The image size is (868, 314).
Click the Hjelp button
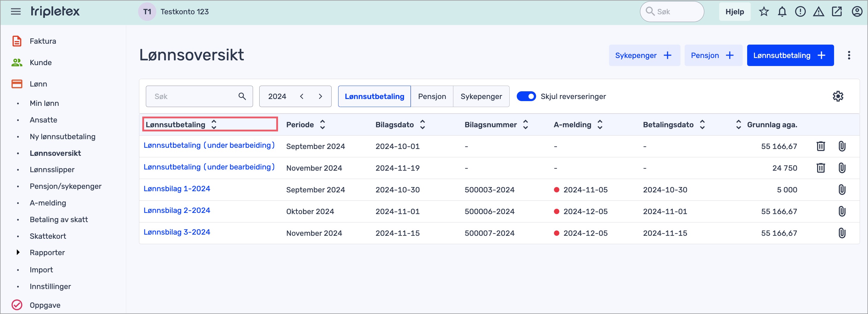735,12
